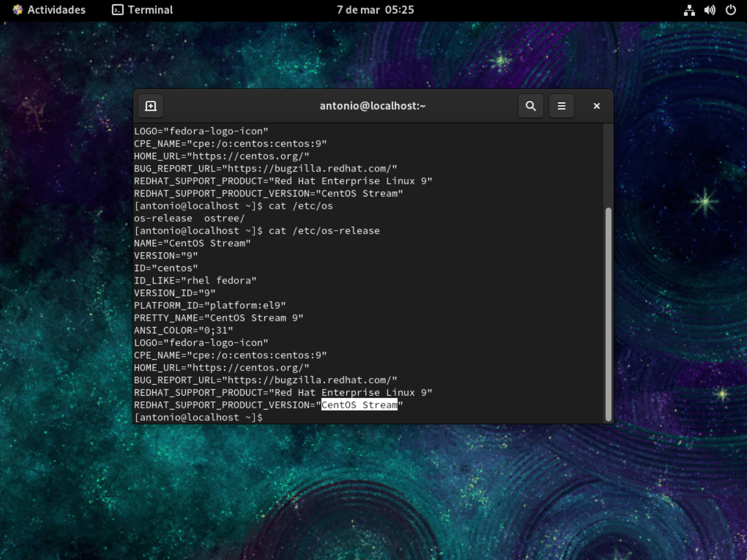Click the PRETTY_NAME="CentOS Stream 9" line
Screen dimensions: 747x560
point(218,318)
